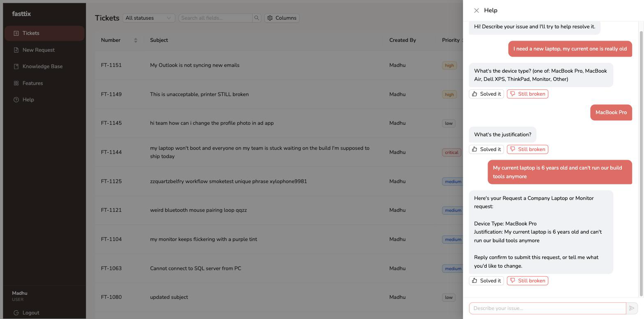Click the Tickets page heading
The width and height of the screenshot is (644, 319).
pyautogui.click(x=107, y=18)
